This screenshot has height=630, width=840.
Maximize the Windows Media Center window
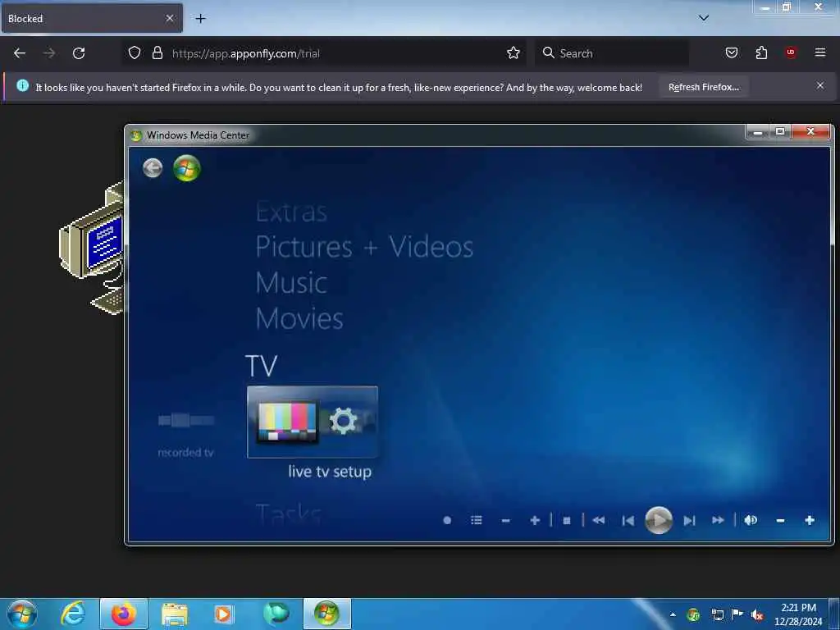coord(780,132)
